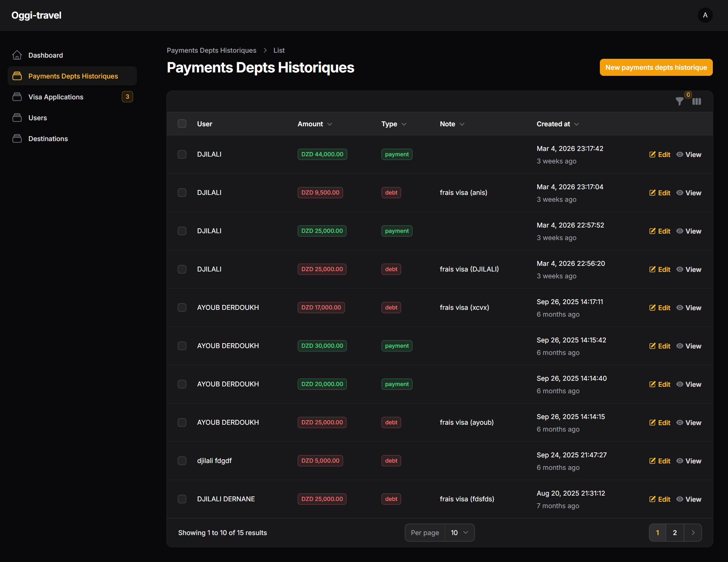Screen dimensions: 728x562
Task: Open the Per page dropdown showing 10
Action: [459, 532]
